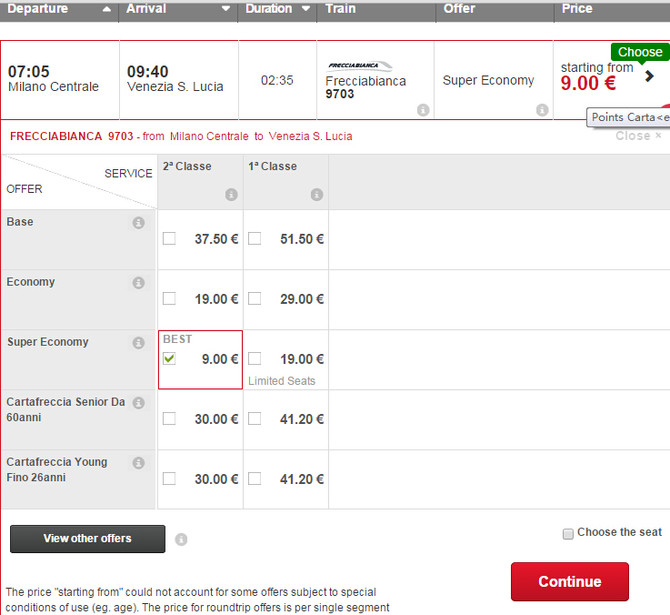The width and height of the screenshot is (670, 615).
Task: Sort by Duration column arrow
Action: 305,9
